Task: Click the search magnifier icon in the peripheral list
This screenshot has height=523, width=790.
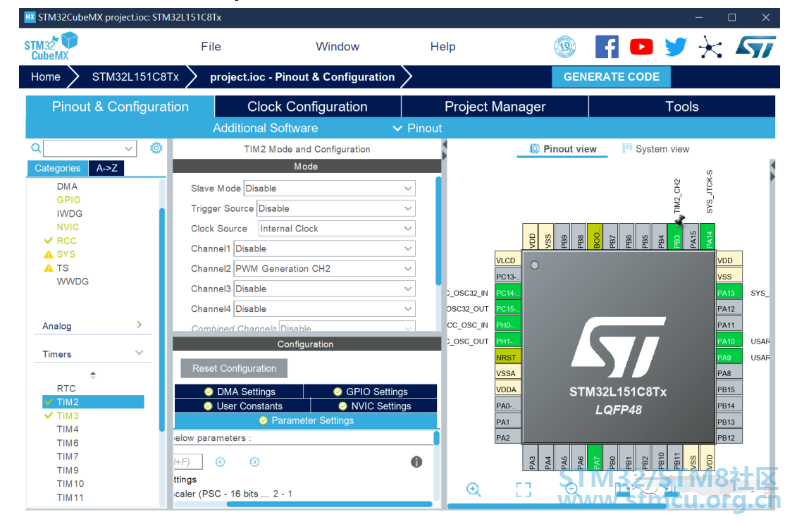Action: (x=36, y=148)
